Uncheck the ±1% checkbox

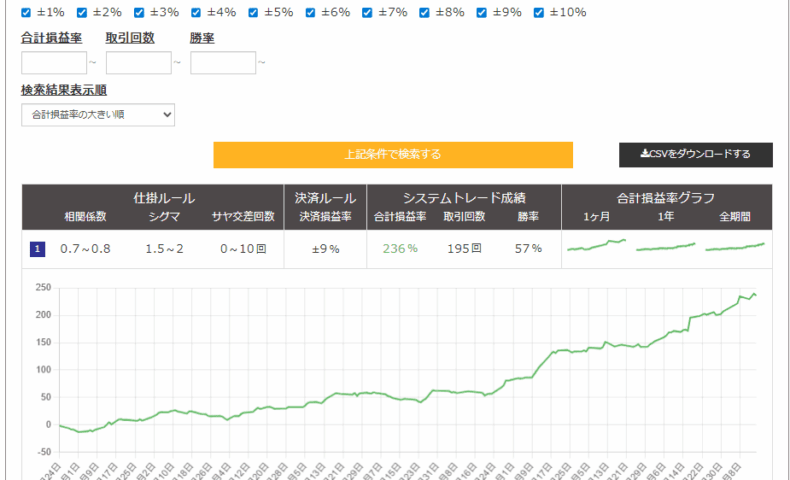pos(26,13)
